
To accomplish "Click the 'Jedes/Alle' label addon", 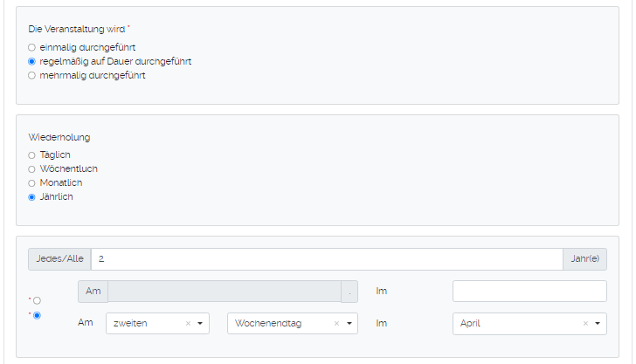I will point(59,259).
